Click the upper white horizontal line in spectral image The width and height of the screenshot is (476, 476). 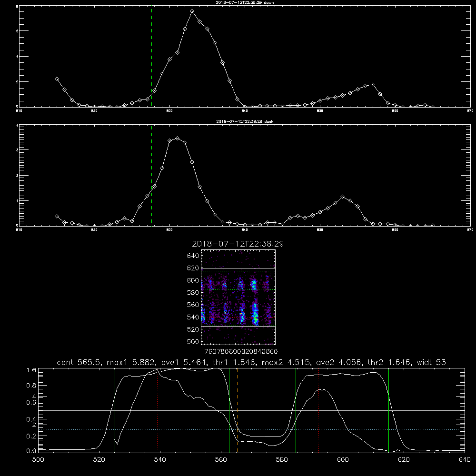(x=238, y=268)
